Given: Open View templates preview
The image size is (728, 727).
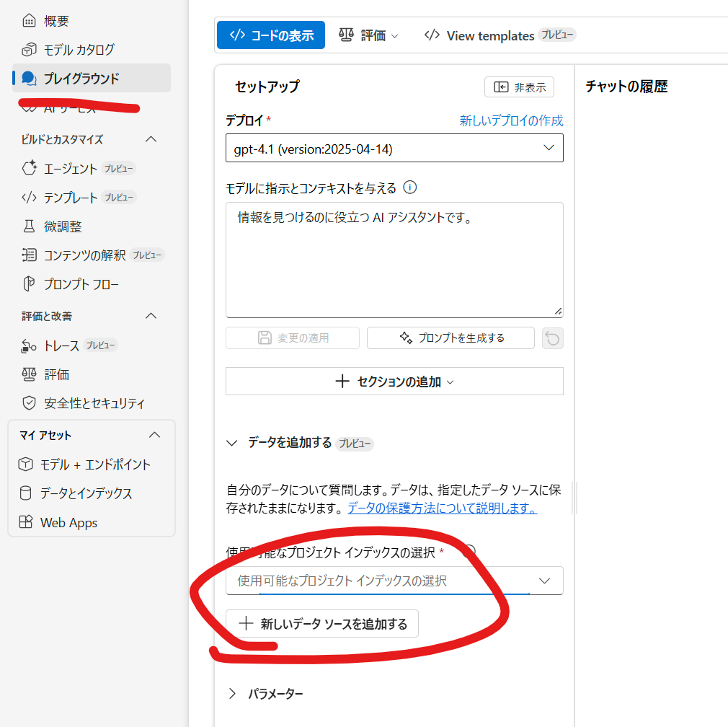Looking at the screenshot, I should point(500,35).
